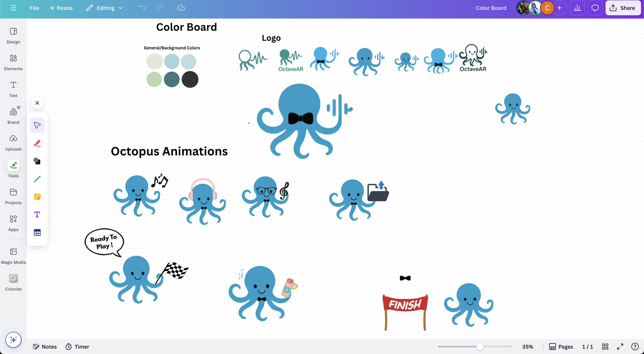The image size is (644, 354).
Task: Click the Share button
Action: pyautogui.click(x=623, y=8)
